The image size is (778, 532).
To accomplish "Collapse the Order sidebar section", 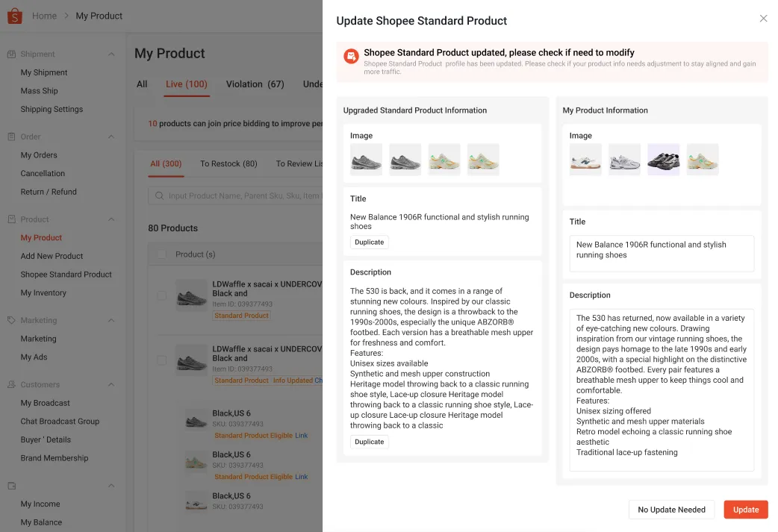I will click(x=111, y=137).
